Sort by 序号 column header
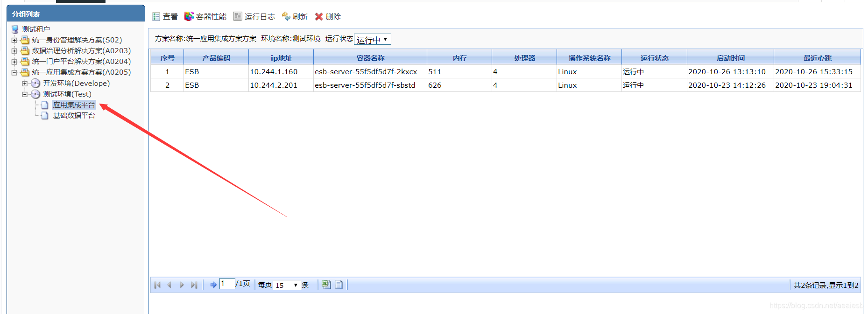This screenshot has height=314, width=868. pos(167,58)
